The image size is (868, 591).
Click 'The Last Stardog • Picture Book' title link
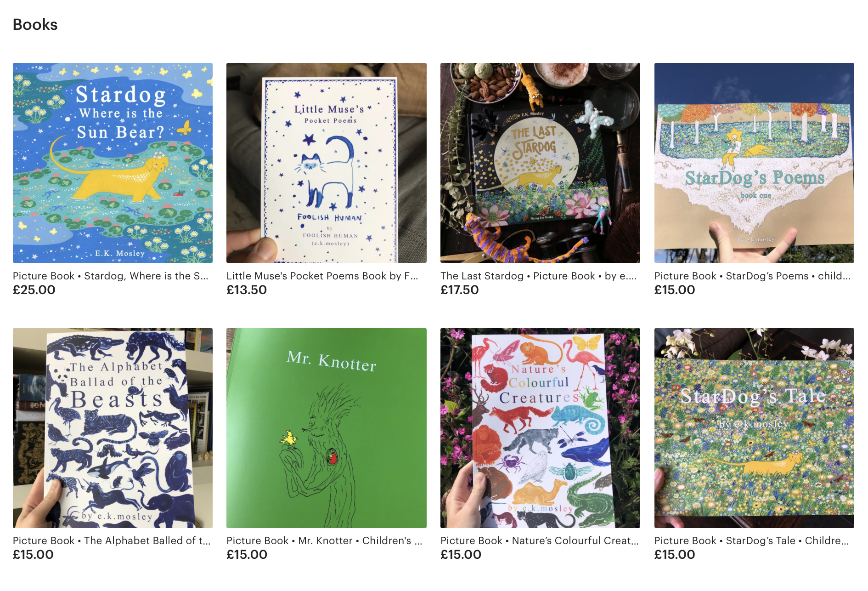tap(539, 276)
